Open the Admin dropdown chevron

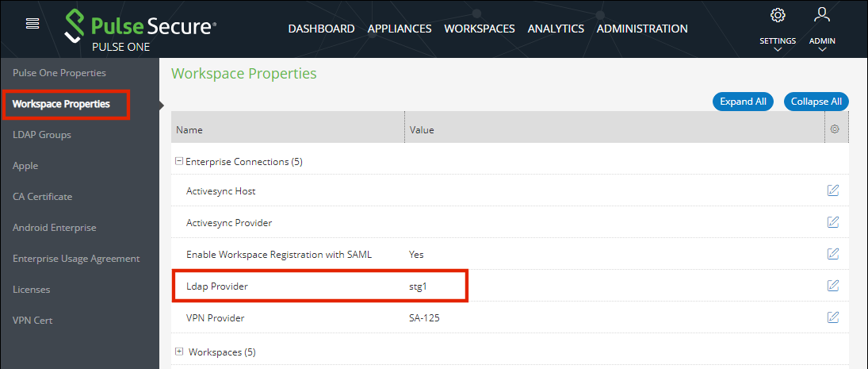[822, 50]
